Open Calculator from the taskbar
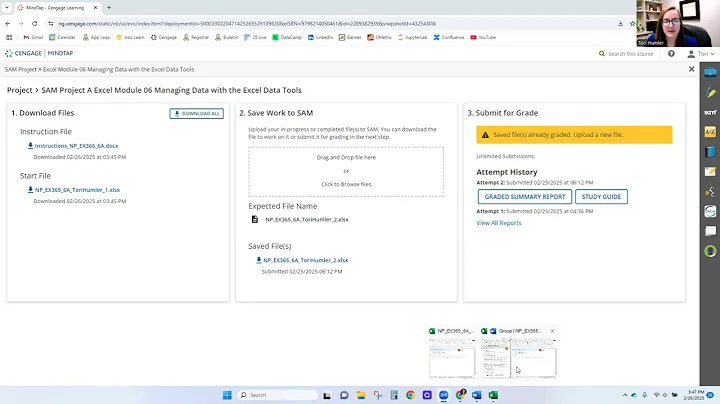This screenshot has height=404, width=720. tap(394, 395)
